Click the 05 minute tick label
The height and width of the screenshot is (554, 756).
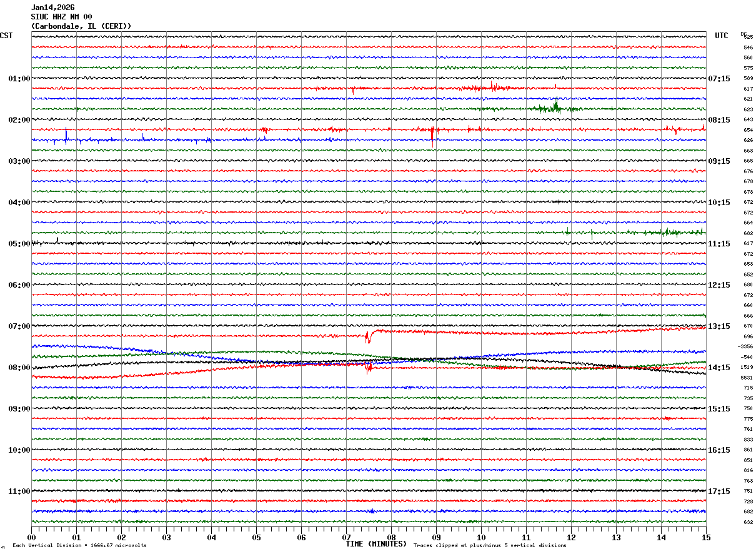[x=257, y=537]
